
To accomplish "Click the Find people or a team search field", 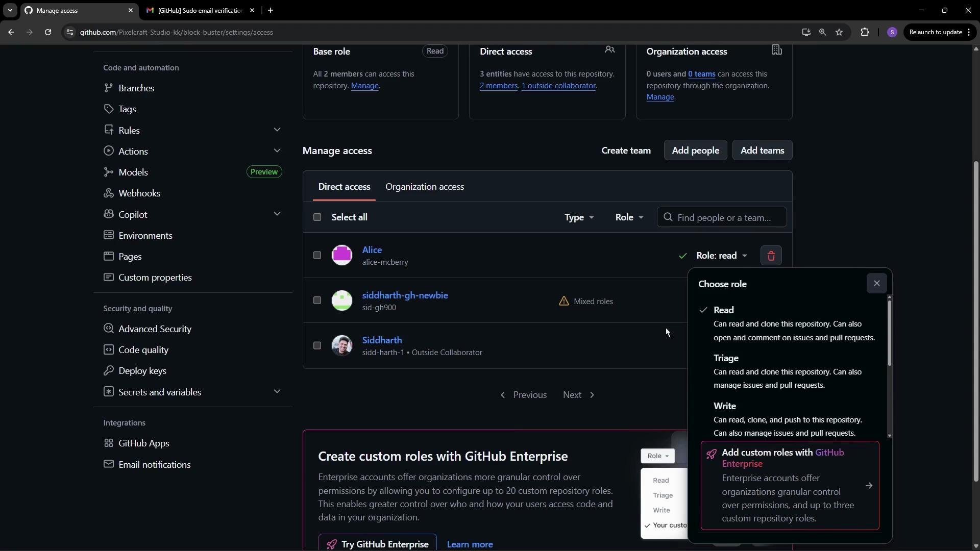I will pos(721,217).
